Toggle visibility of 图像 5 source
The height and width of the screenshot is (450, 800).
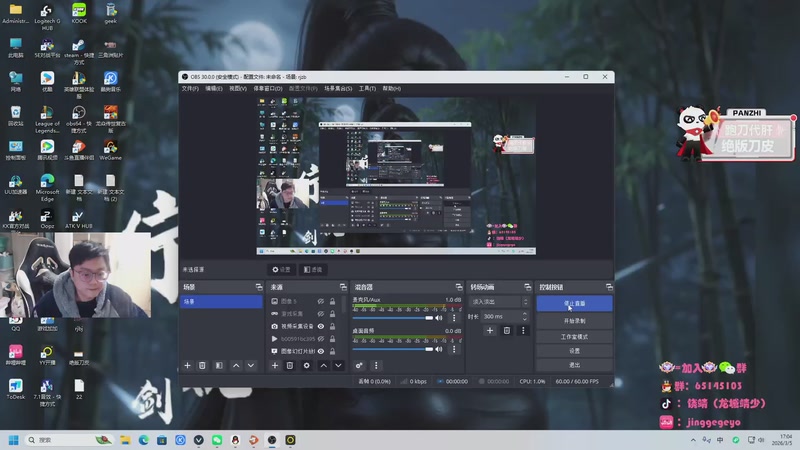click(321, 301)
